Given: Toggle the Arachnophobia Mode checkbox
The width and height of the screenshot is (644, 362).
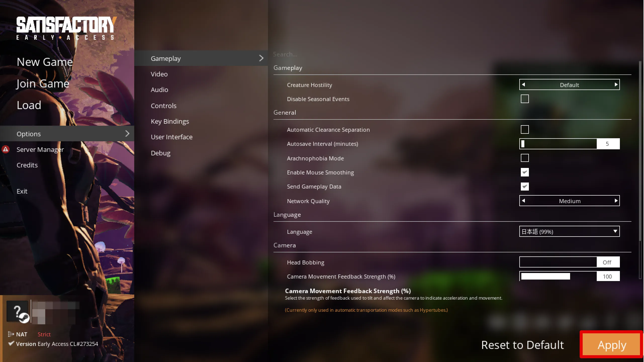Looking at the screenshot, I should [525, 158].
